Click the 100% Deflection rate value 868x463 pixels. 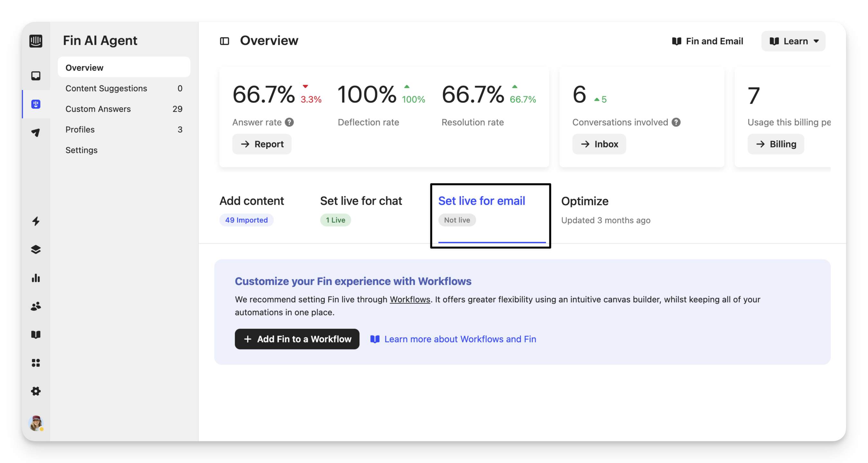367,94
